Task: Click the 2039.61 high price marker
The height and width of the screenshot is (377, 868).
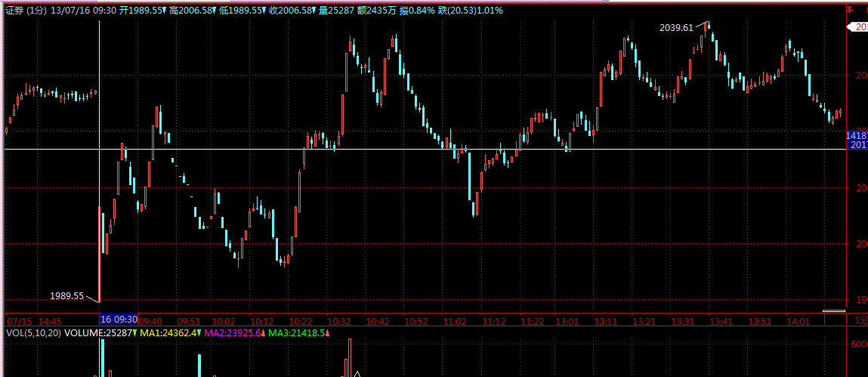Action: 675,27
